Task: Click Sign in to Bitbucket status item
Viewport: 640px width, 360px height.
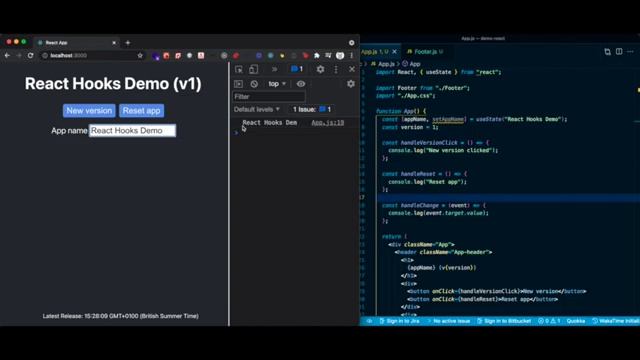Action: 504,321
